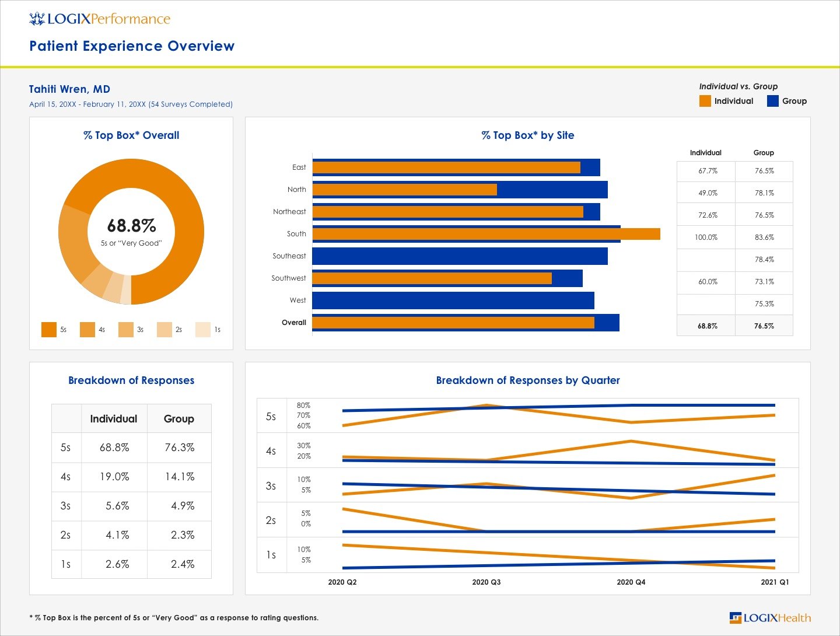Image resolution: width=840 pixels, height=636 pixels.
Task: Click the Top Box footnote text
Action: point(174,617)
